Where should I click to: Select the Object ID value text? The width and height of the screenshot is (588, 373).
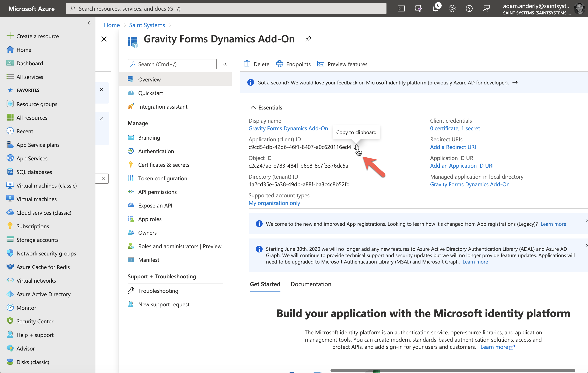(x=298, y=166)
